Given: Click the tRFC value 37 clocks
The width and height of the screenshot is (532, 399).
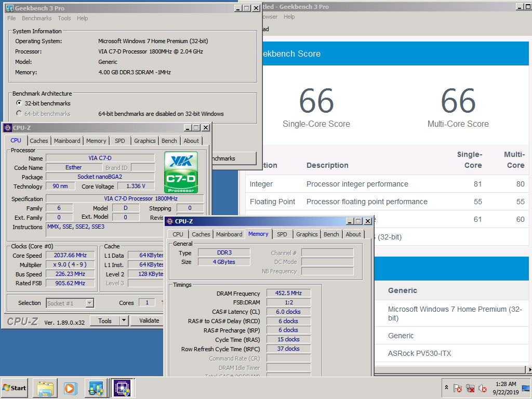Looking at the screenshot, I should (288, 349).
